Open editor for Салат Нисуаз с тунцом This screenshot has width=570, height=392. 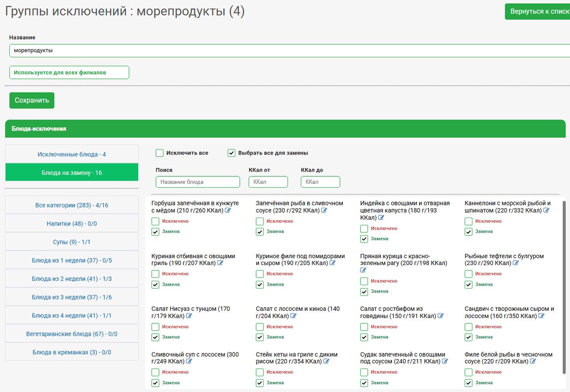[189, 316]
